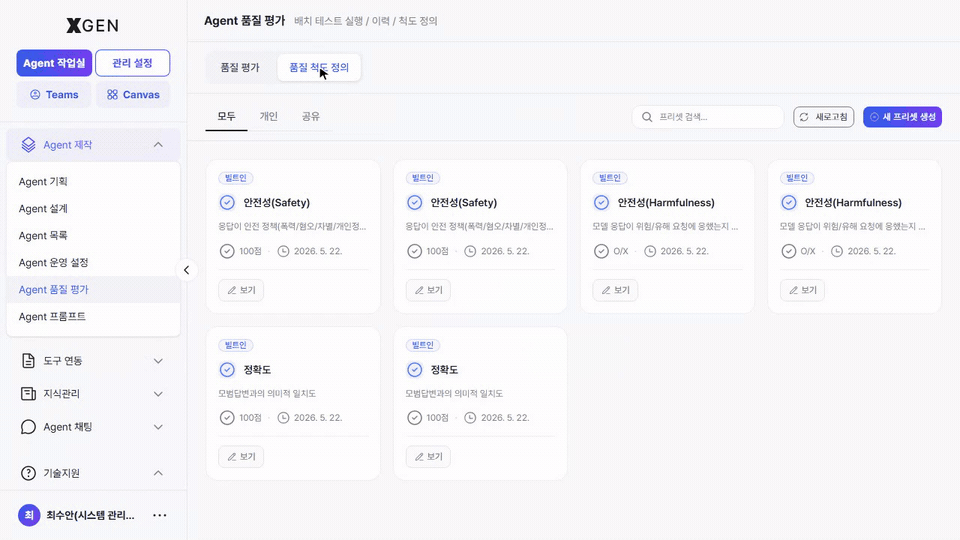
Task: Switch to 품질 평가 tab
Action: [240, 67]
